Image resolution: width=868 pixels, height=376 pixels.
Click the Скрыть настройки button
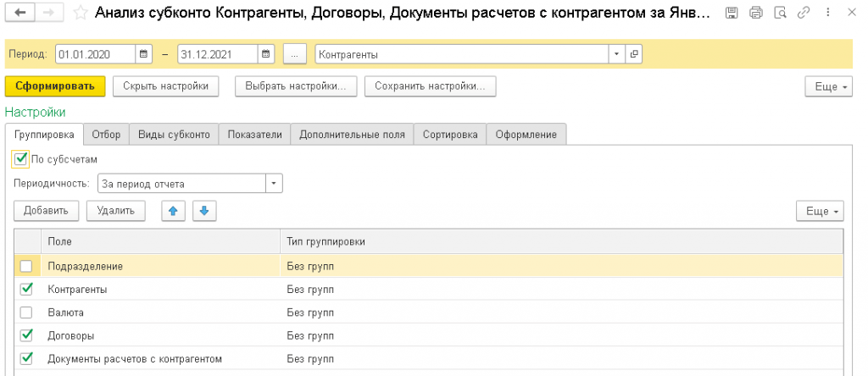(166, 86)
